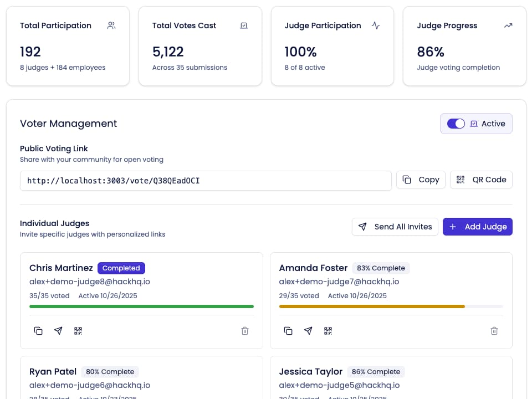Select the public voting link field

(206, 181)
